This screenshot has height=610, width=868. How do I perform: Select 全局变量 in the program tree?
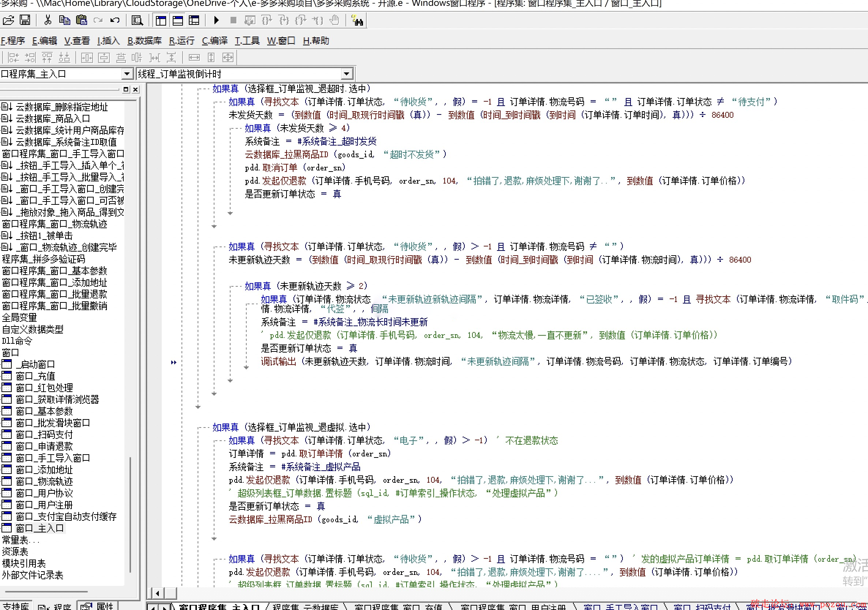[x=19, y=318]
